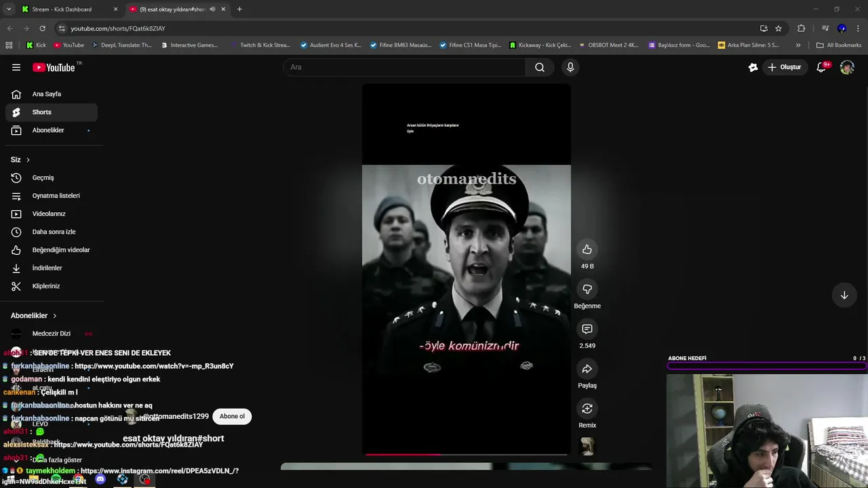
Task: Open the browser extensions puzzle icon
Action: (802, 28)
